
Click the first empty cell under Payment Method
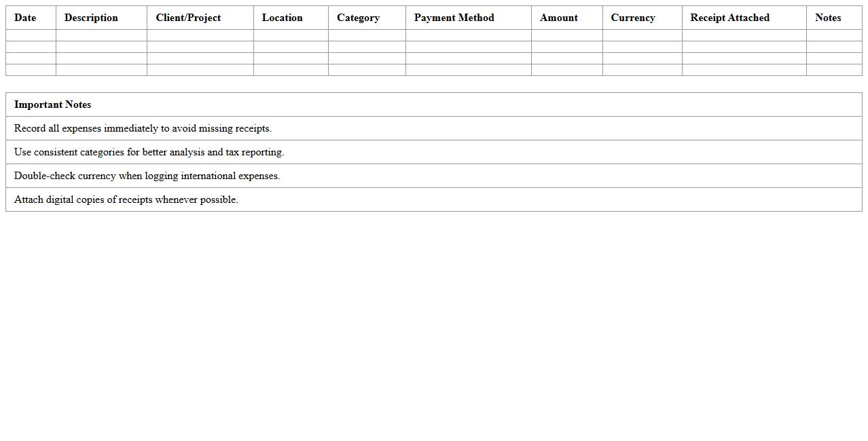468,35
